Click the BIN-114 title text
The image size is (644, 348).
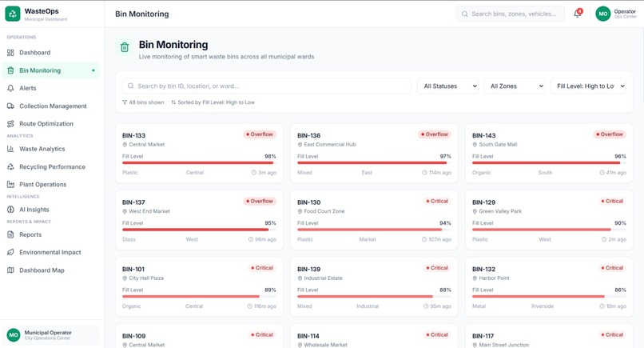(308, 336)
